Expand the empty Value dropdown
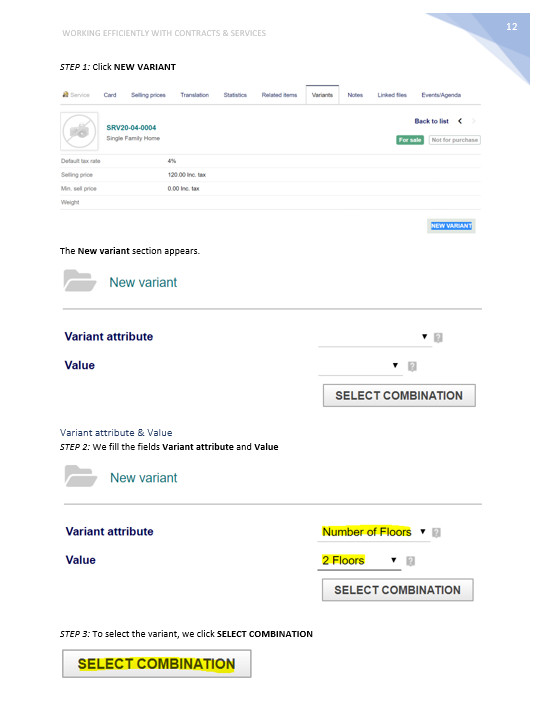The height and width of the screenshot is (722, 540). coord(360,366)
